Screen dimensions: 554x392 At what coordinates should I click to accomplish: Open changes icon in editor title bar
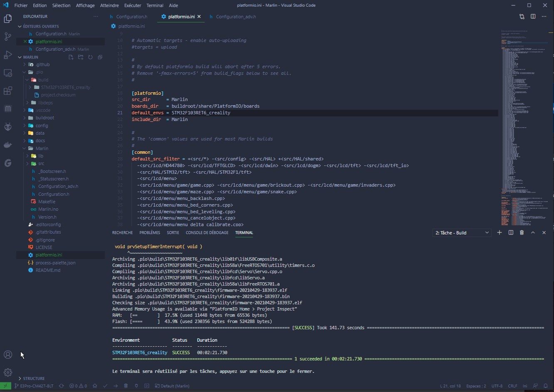point(522,17)
